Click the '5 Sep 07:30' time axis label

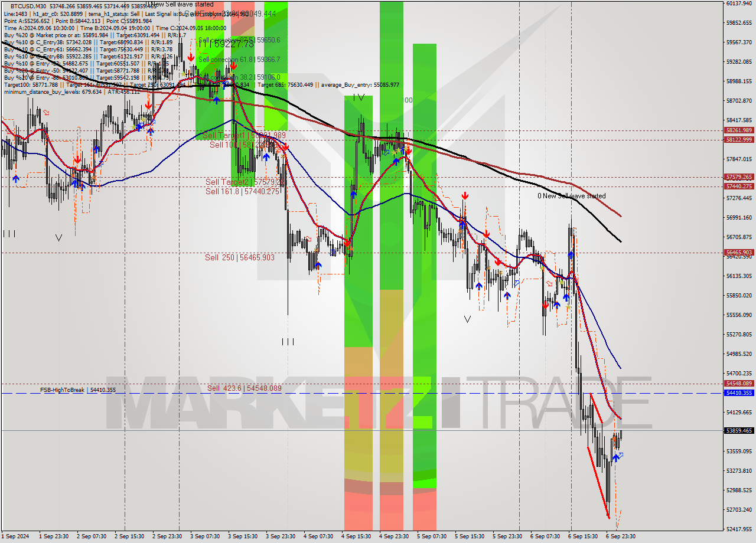(432, 537)
